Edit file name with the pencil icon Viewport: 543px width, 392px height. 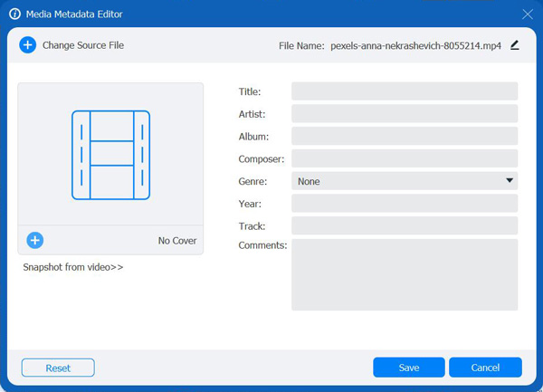pos(515,45)
